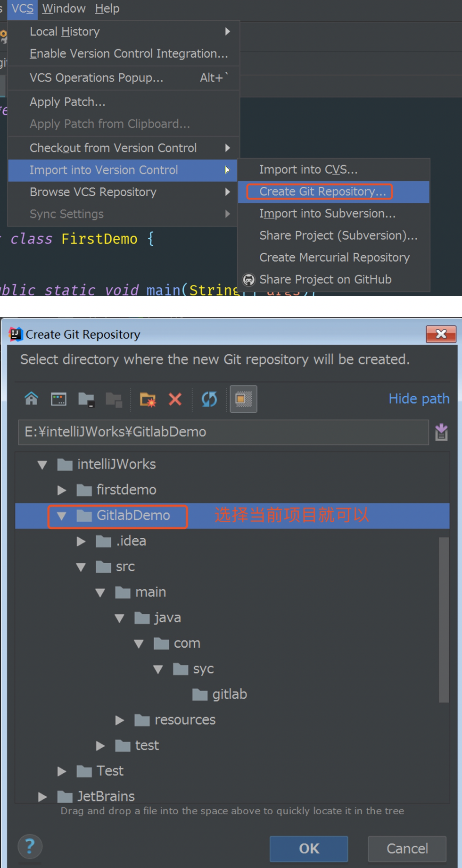Collapse the java folder
The image size is (462, 868).
pos(120,618)
